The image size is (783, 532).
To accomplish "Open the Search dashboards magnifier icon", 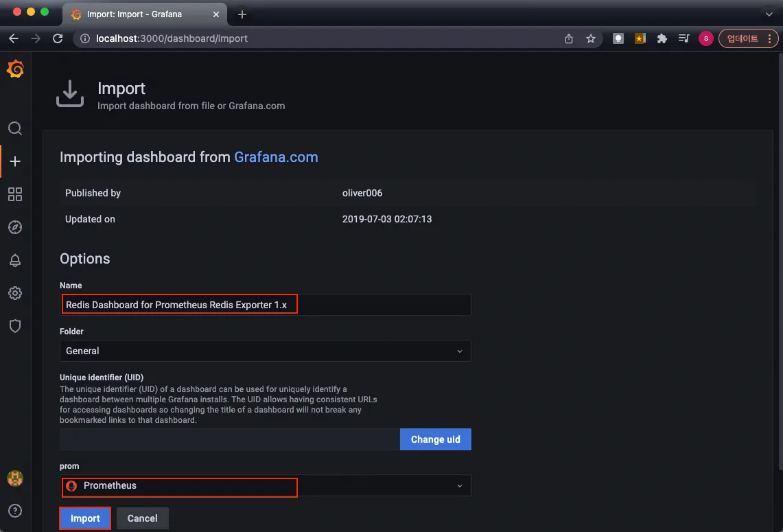I will pos(15,128).
